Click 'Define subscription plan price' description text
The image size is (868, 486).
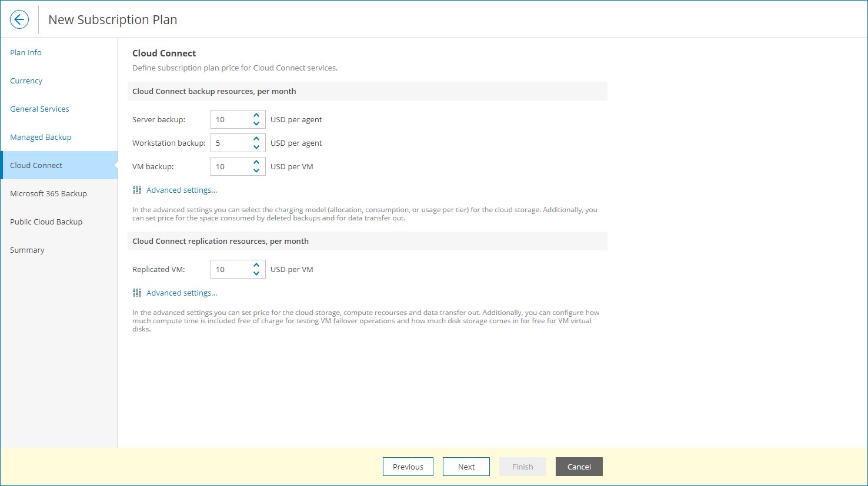click(235, 68)
